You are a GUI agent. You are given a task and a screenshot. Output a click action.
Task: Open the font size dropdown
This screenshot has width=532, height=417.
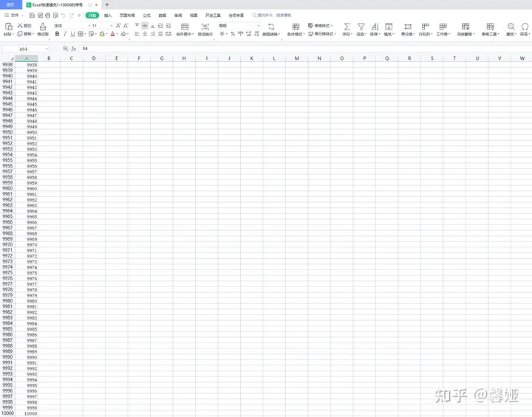point(112,26)
